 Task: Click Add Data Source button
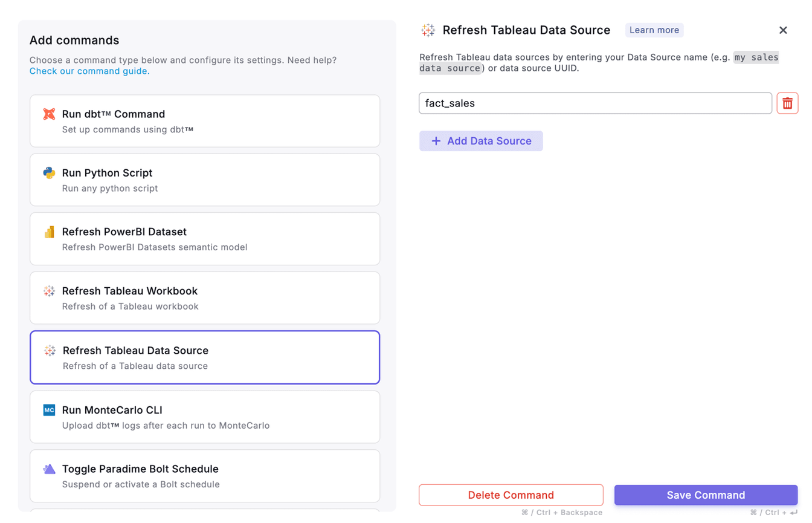(481, 141)
